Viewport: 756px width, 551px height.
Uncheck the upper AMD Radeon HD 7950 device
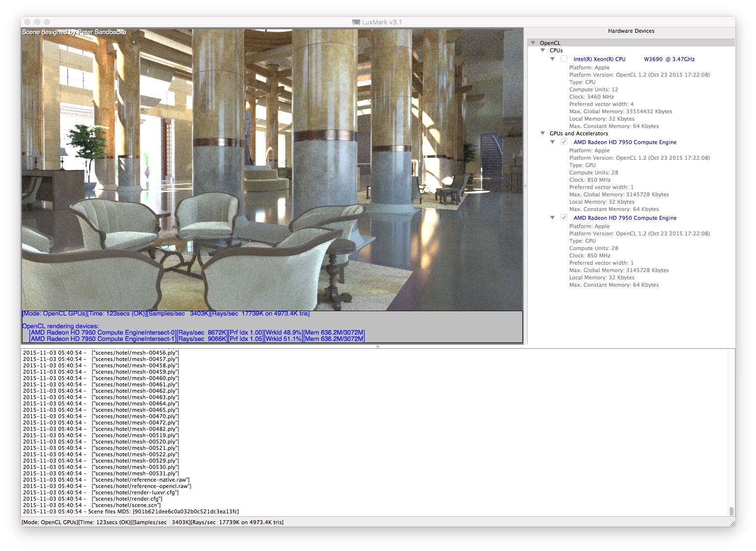click(x=564, y=142)
